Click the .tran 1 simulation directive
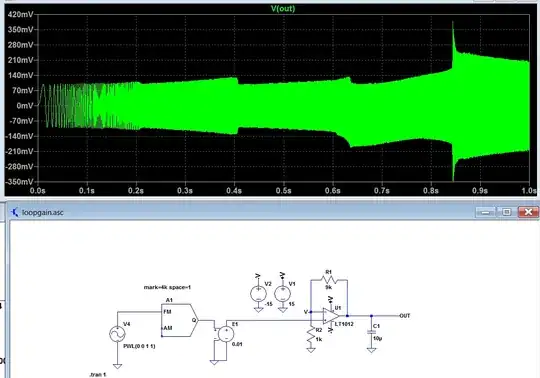 tap(98, 375)
